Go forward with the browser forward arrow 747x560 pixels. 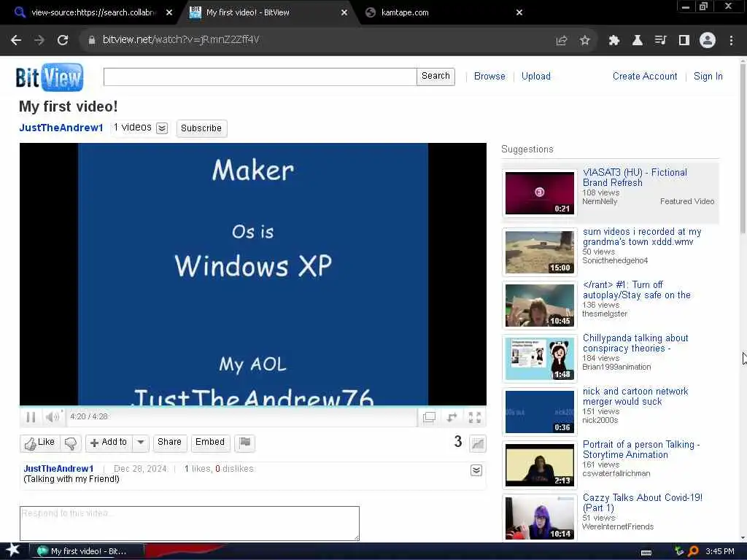[39, 40]
